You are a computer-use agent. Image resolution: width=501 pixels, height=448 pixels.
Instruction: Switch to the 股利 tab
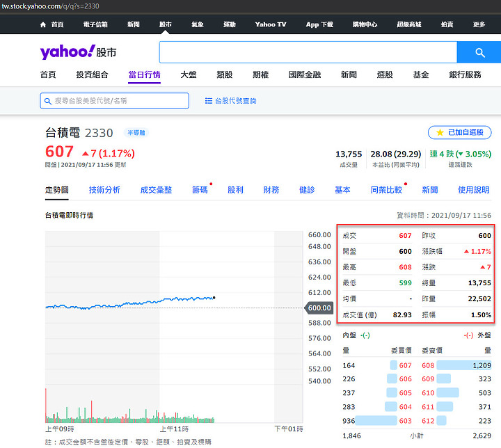[235, 190]
